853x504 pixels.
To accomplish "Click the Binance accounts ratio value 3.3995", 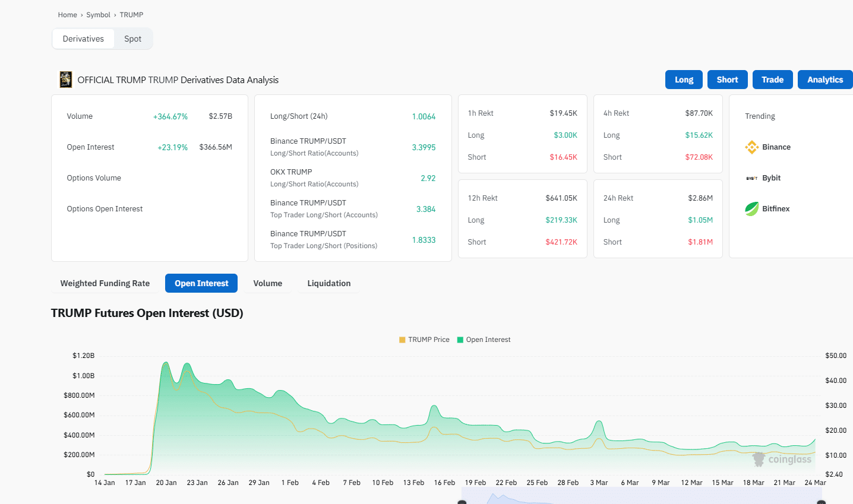I will coord(424,147).
